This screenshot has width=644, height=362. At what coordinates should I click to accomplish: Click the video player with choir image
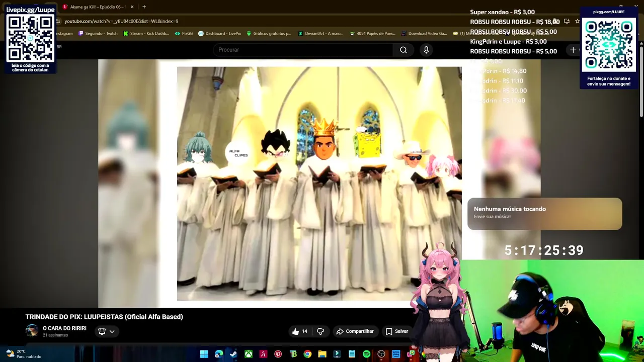pyautogui.click(x=319, y=184)
